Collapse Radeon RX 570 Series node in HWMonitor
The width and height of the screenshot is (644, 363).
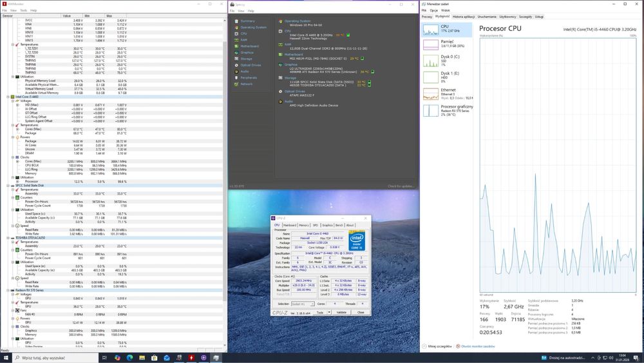[x=8, y=290]
